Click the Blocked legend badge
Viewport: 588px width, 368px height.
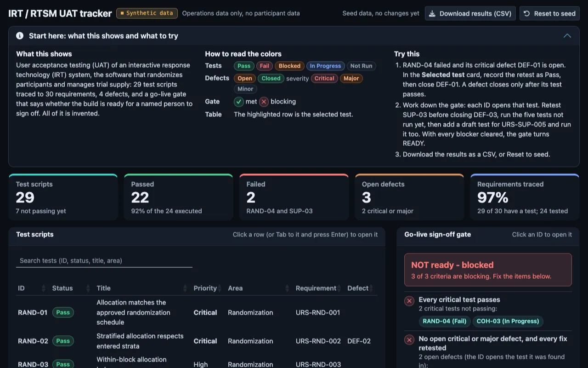coord(289,66)
